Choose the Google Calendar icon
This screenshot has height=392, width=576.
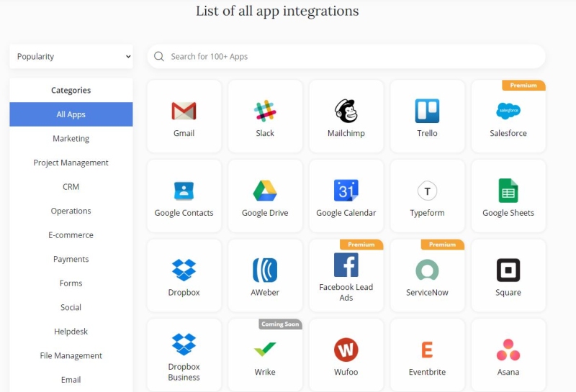[x=346, y=191]
